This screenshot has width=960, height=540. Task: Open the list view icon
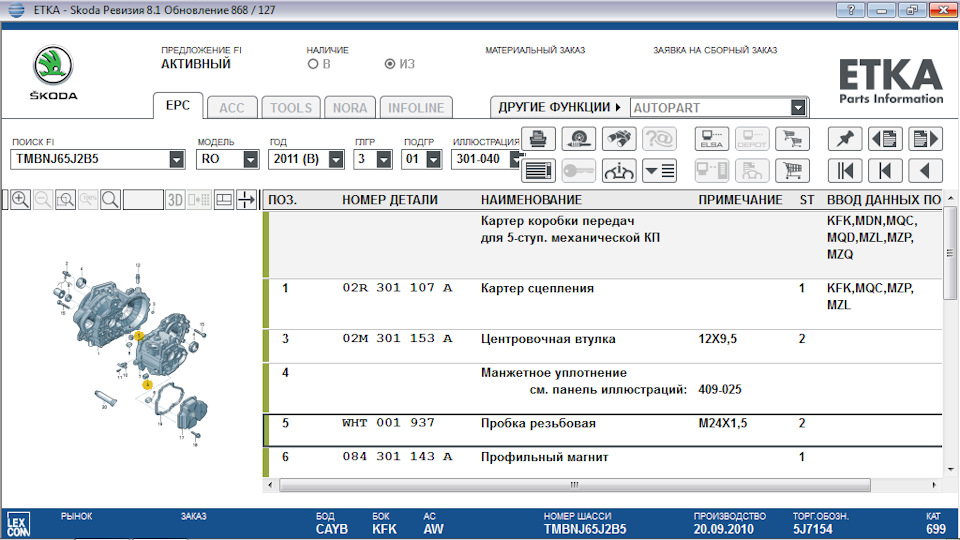(538, 171)
